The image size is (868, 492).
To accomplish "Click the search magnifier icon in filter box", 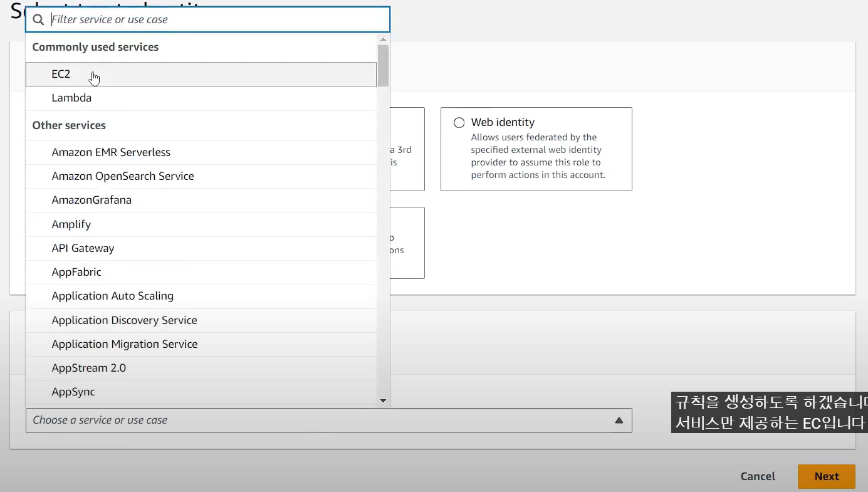I will pos(39,19).
